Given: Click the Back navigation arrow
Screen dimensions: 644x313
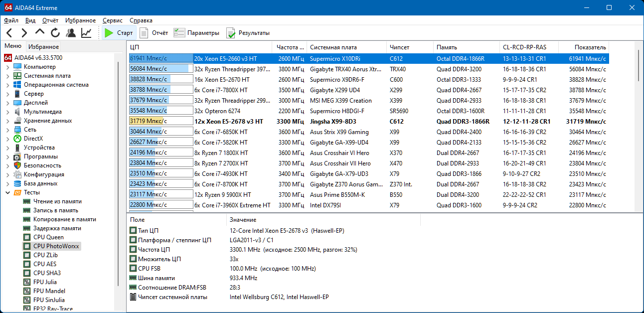Looking at the screenshot, I should coord(9,33).
